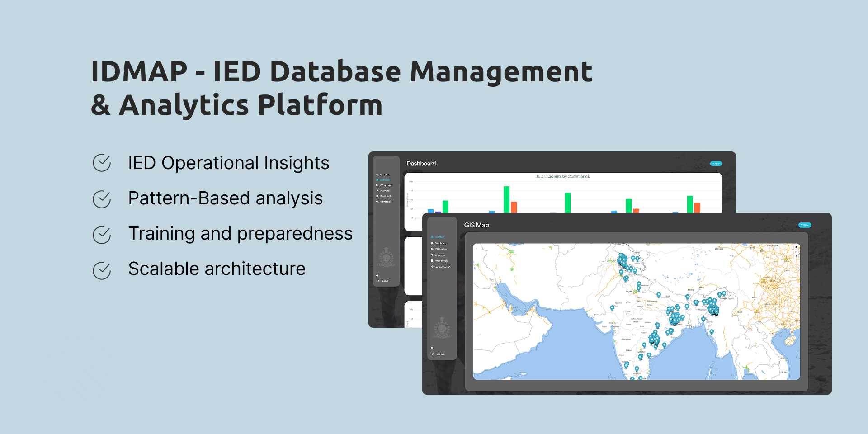868x434 pixels.
Task: Zoom in the map with plus icon
Action: 796,247
